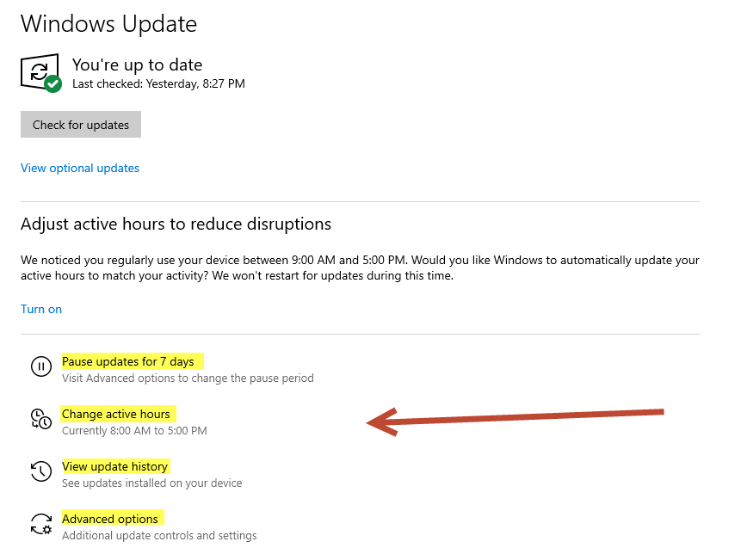747x560 pixels.
Task: Click 'See updates installed on your device' text
Action: pos(152,483)
